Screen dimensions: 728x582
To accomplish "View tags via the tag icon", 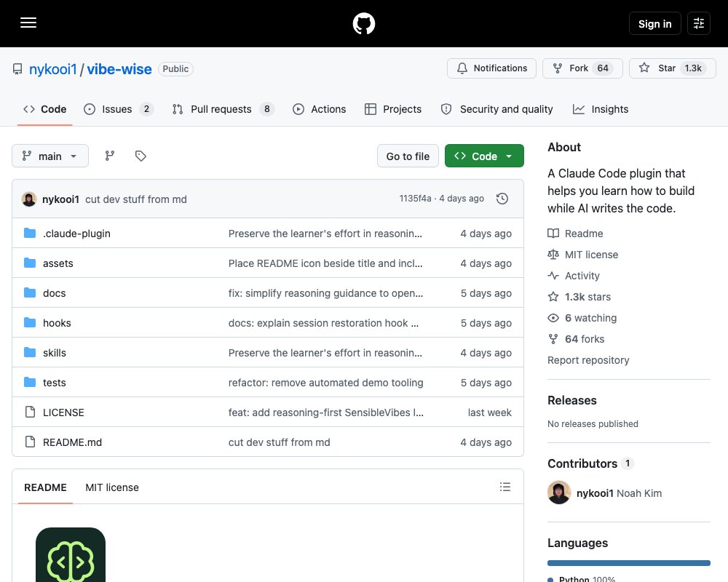I will 141,156.
